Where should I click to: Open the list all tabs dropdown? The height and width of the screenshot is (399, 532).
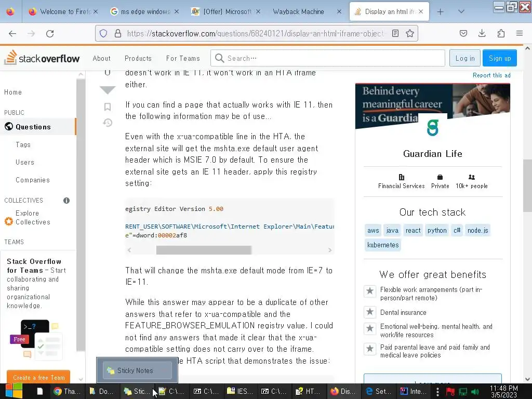[461, 11]
